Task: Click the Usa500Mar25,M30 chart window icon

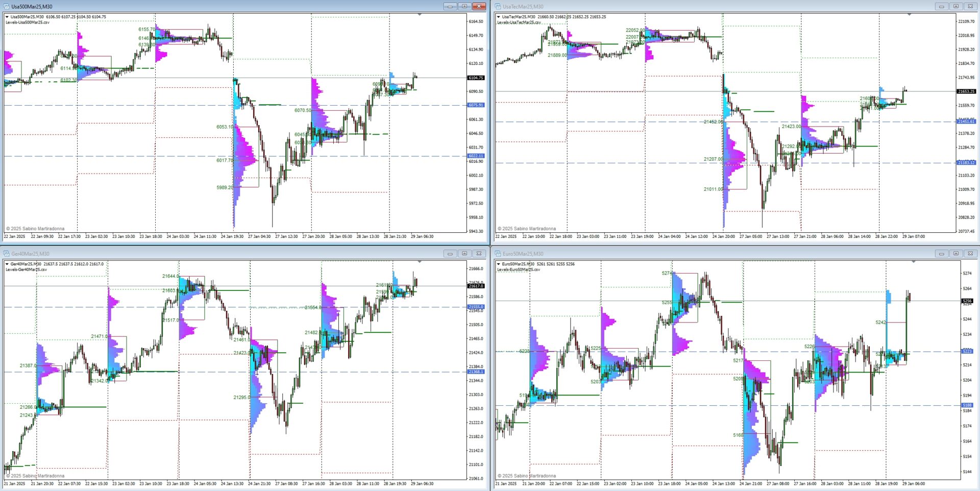Action: coord(6,7)
